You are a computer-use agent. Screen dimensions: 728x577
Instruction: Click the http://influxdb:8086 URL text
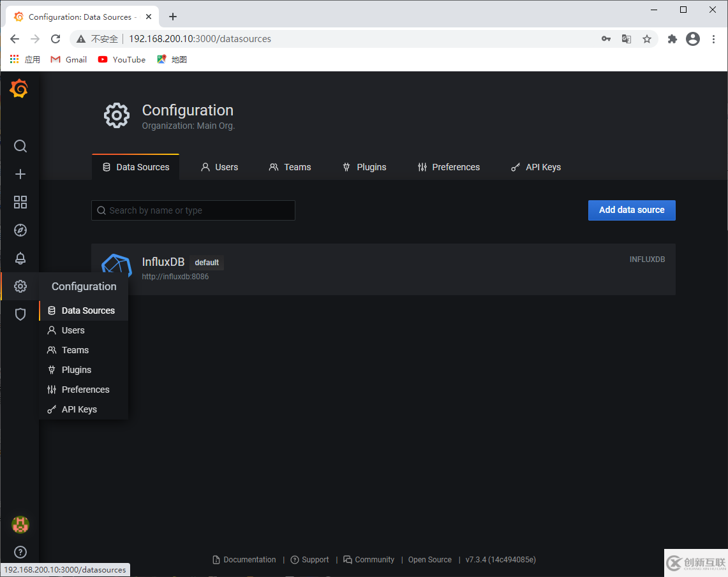[175, 277]
